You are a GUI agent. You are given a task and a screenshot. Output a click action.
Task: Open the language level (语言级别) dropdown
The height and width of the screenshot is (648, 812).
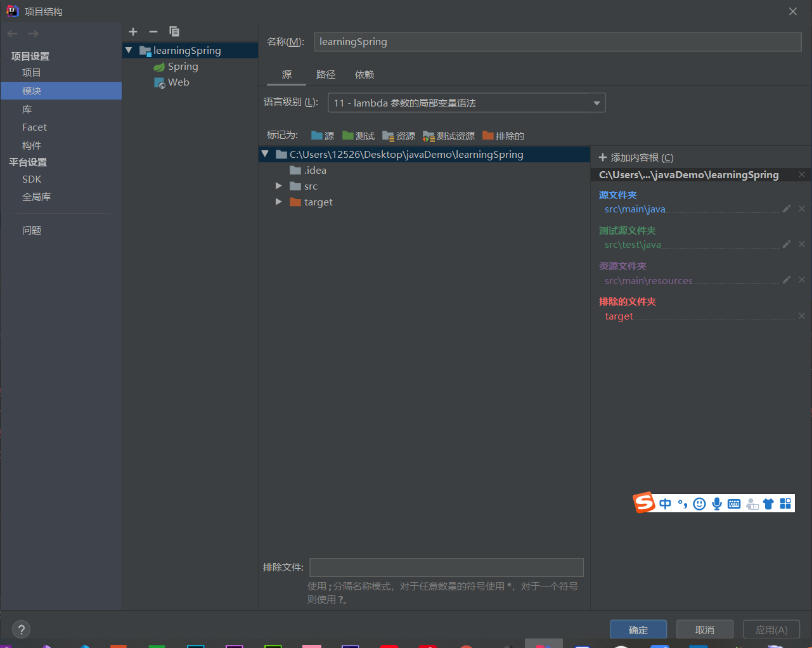pos(467,103)
